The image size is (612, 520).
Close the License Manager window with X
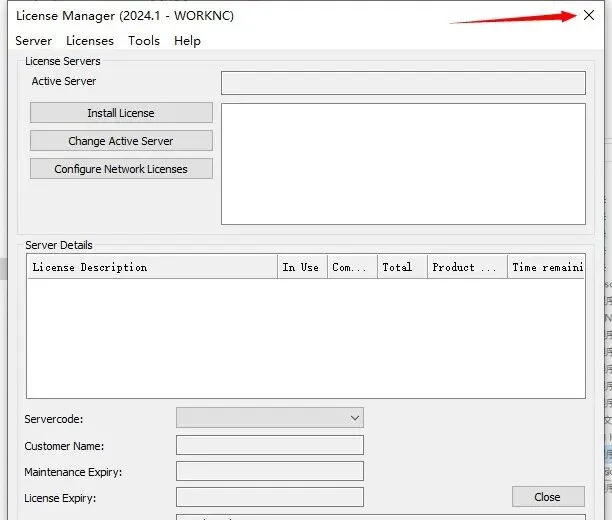589,15
